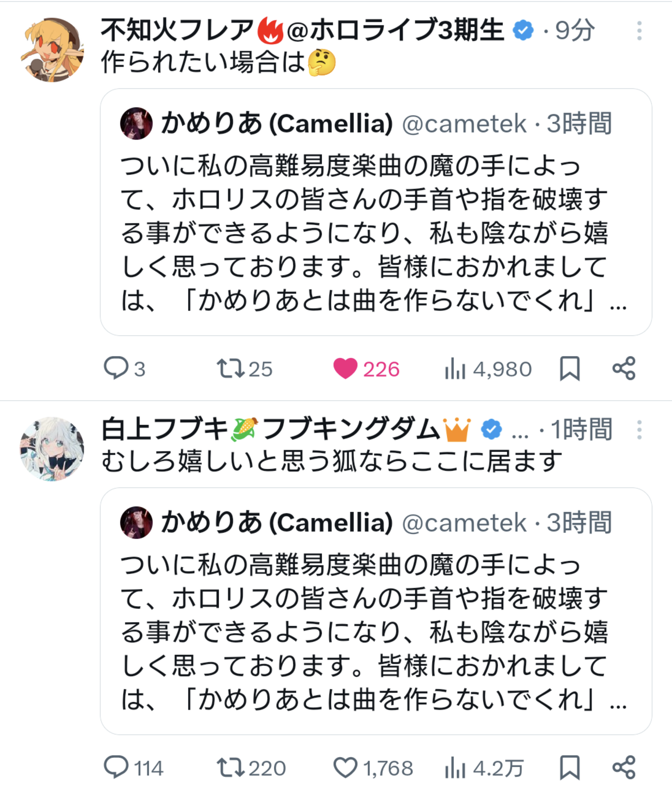672x797 pixels.
Task: Share Shirakami Fubuki's tweet
Action: pyautogui.click(x=624, y=767)
